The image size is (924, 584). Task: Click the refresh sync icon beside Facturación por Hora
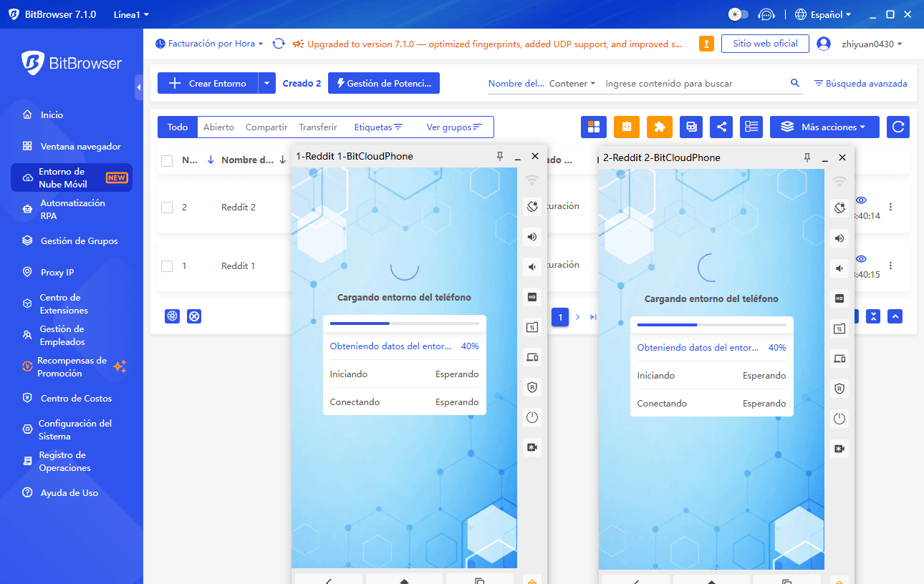coord(279,44)
